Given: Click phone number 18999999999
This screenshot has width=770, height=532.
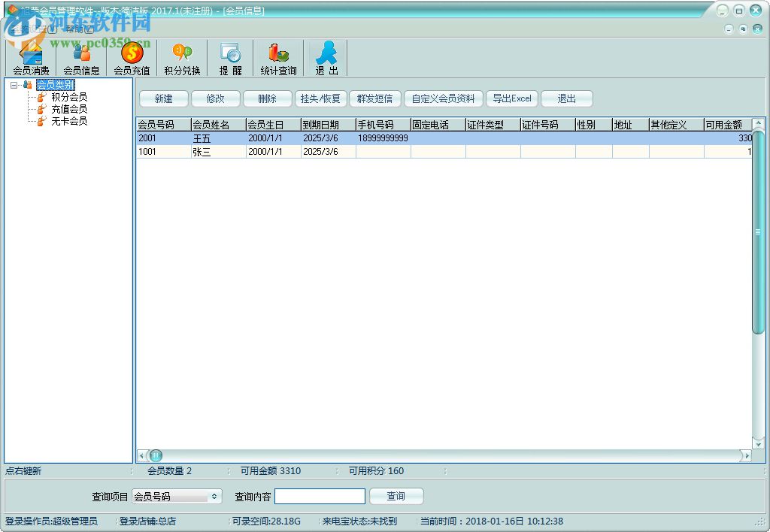Looking at the screenshot, I should [x=383, y=138].
